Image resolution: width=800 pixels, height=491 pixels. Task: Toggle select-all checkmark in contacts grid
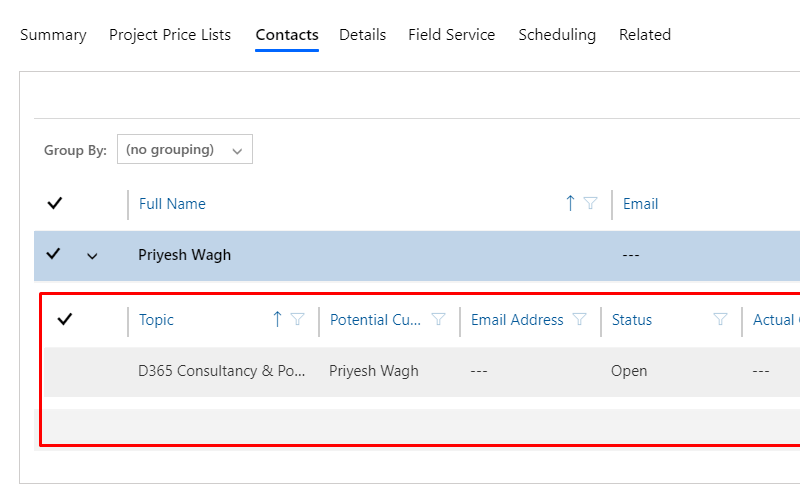point(55,204)
